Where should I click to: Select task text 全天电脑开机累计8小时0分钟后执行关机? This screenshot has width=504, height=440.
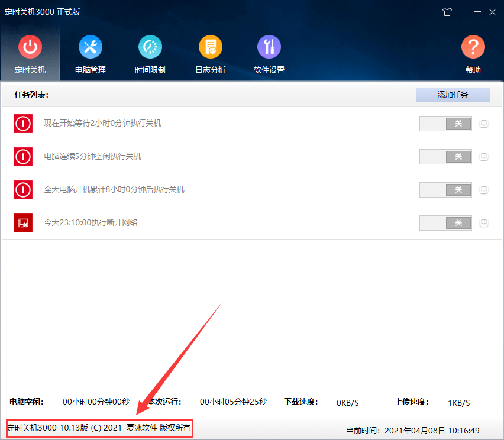coord(114,190)
